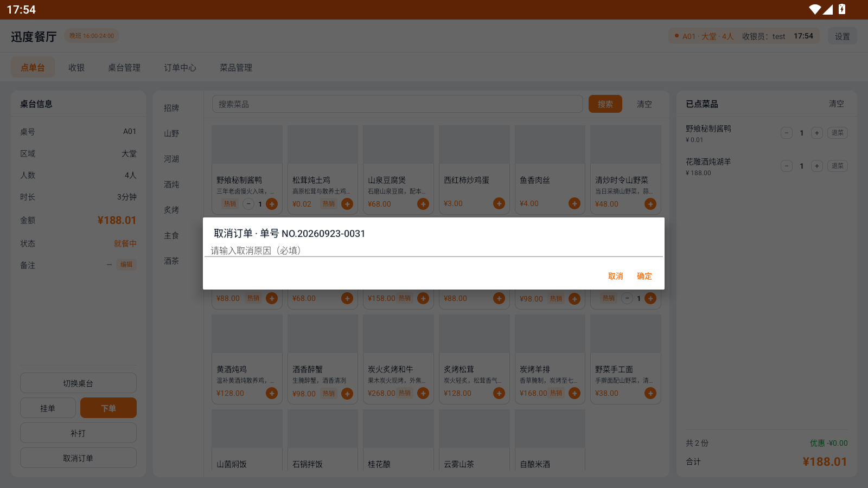The width and height of the screenshot is (868, 488).
Task: Select the 点单台 tab
Action: click(33, 68)
